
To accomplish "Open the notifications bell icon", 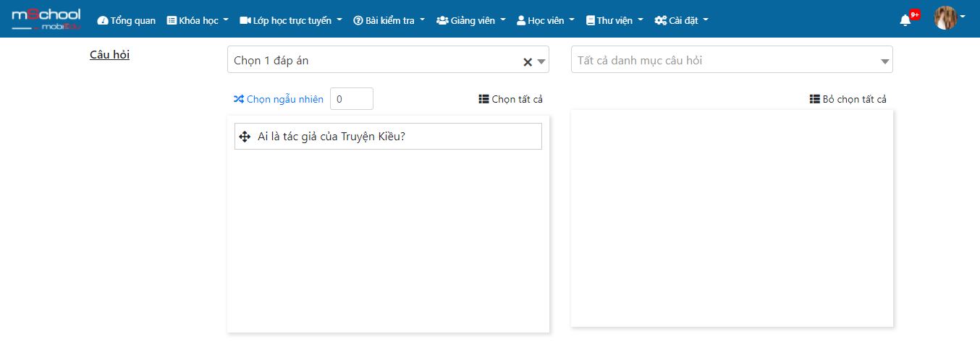I will coord(905,20).
